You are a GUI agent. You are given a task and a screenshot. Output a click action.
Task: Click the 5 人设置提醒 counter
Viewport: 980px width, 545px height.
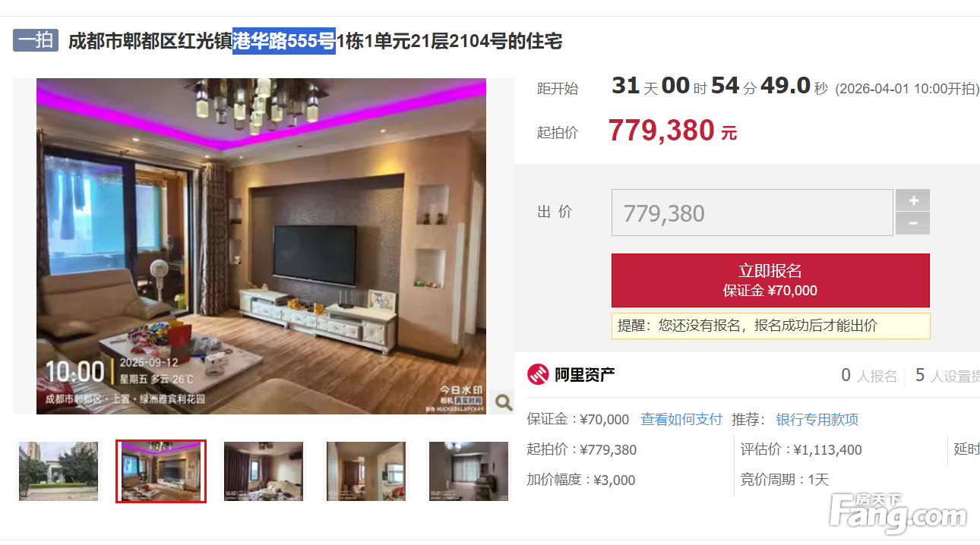(947, 375)
